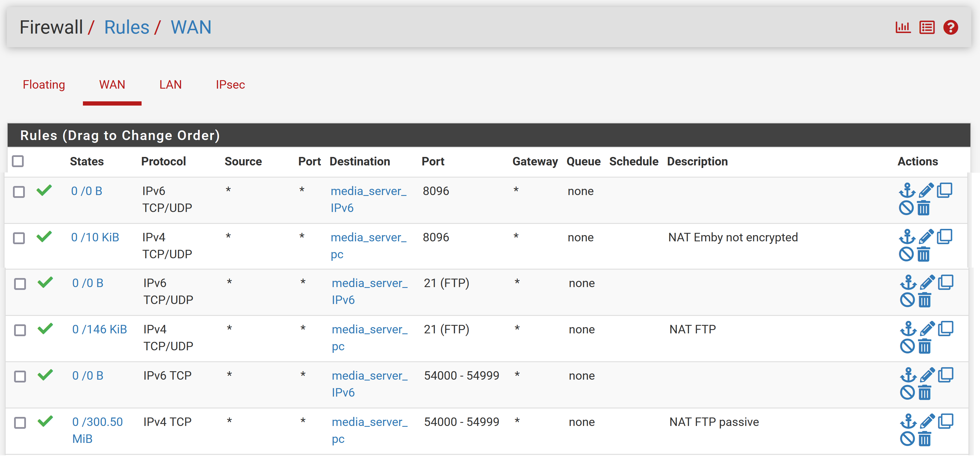Delete the NAT FTP rule

(x=924, y=347)
